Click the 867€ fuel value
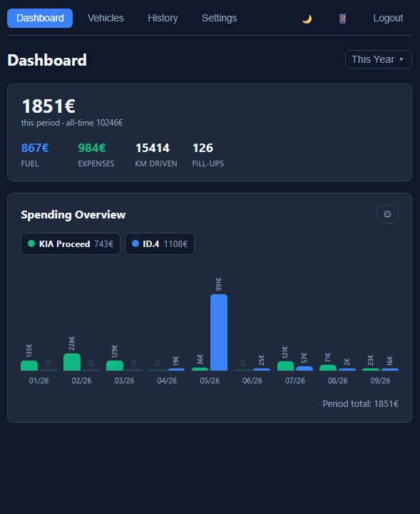This screenshot has width=420, height=514. tap(35, 148)
